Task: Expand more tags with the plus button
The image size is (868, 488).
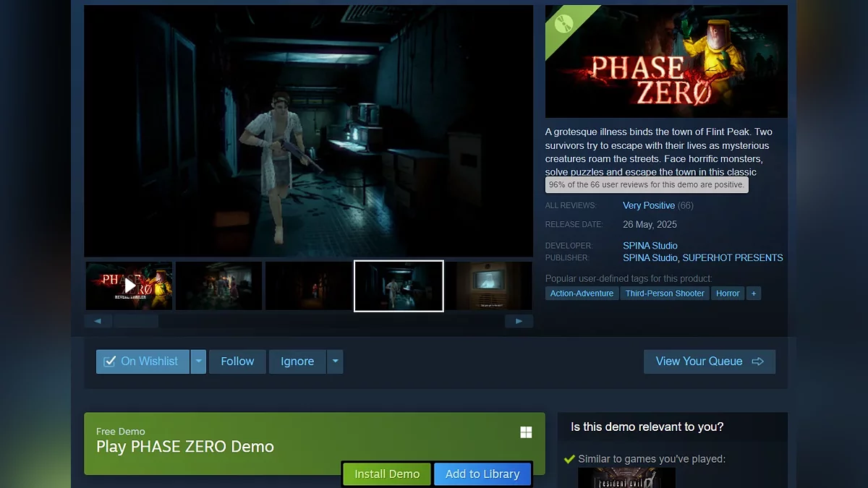Action: 754,294
